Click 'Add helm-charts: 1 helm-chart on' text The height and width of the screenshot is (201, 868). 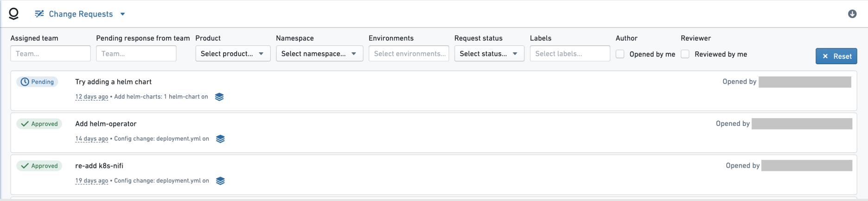click(x=161, y=97)
